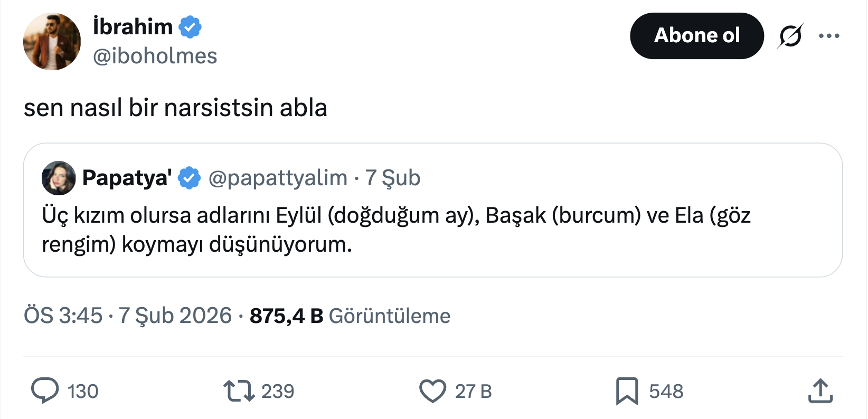Click the İbrahim display name

[133, 27]
